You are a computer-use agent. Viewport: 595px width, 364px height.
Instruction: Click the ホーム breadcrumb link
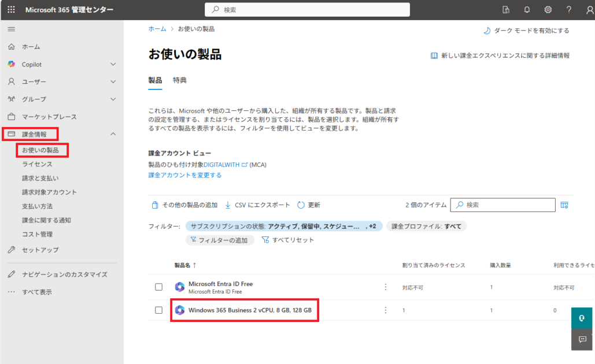click(x=157, y=29)
